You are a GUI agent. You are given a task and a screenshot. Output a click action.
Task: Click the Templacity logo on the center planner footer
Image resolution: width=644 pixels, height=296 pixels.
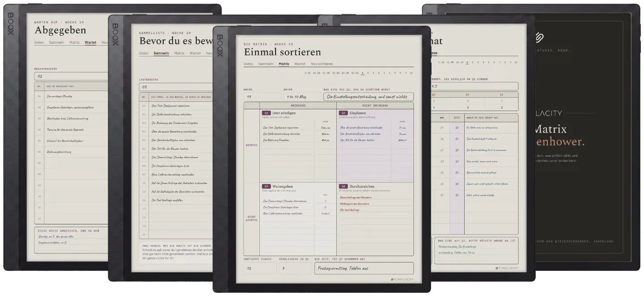pyautogui.click(x=402, y=279)
